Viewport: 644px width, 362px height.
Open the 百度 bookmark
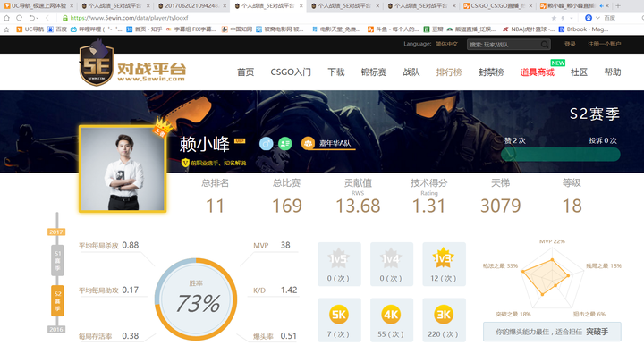(x=57, y=29)
